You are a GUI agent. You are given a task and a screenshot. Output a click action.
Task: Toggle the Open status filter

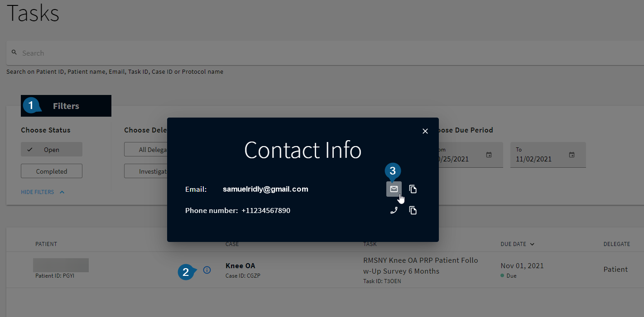pyautogui.click(x=52, y=150)
